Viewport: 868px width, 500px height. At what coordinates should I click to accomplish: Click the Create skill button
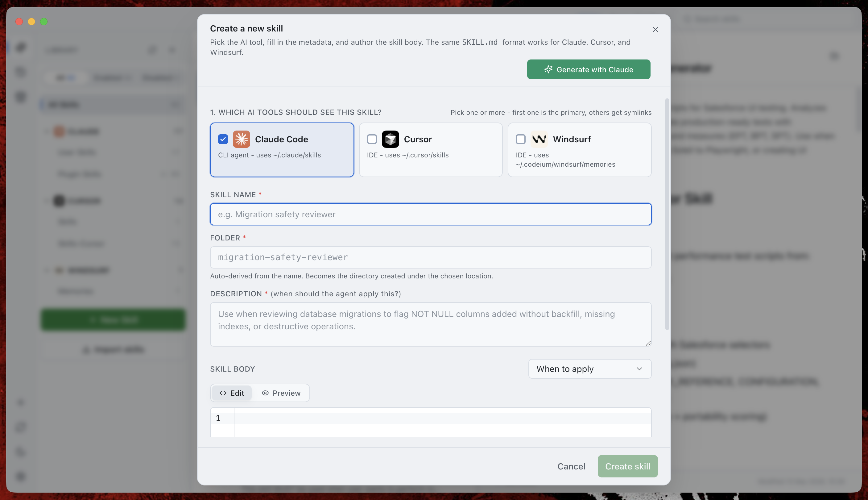click(627, 466)
